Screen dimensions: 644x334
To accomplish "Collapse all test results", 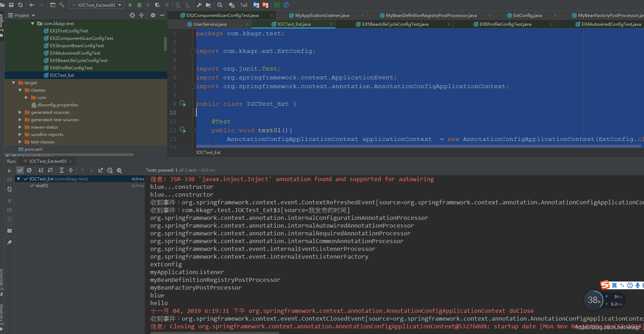I will pyautogui.click(x=71, y=170).
